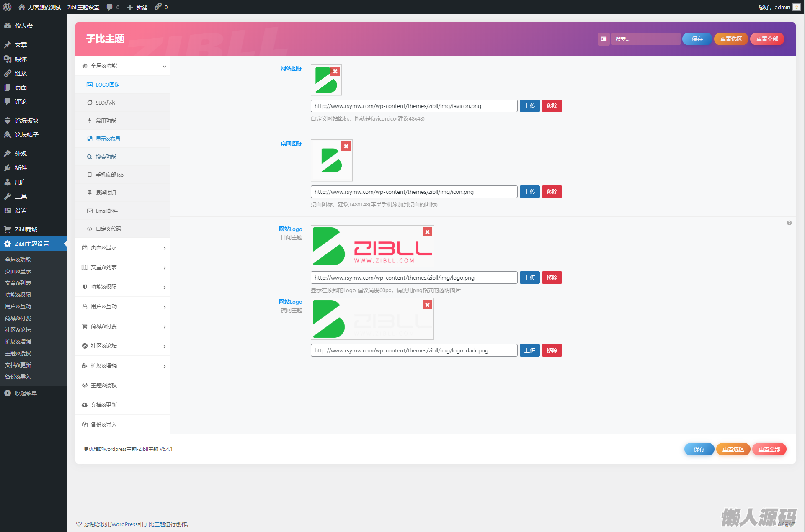Delete the night logo preview with red X
Viewport: 805px width, 532px height.
(x=427, y=305)
